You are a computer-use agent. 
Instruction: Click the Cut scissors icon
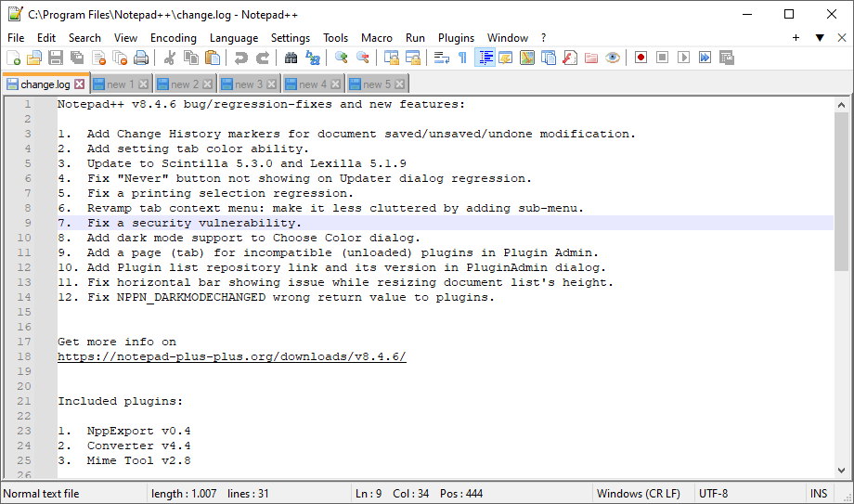(x=169, y=58)
